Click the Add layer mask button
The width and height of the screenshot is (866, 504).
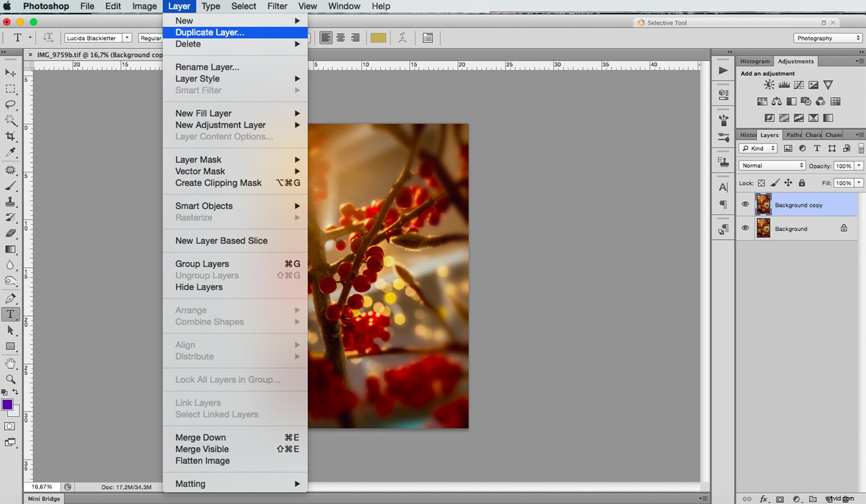(780, 499)
